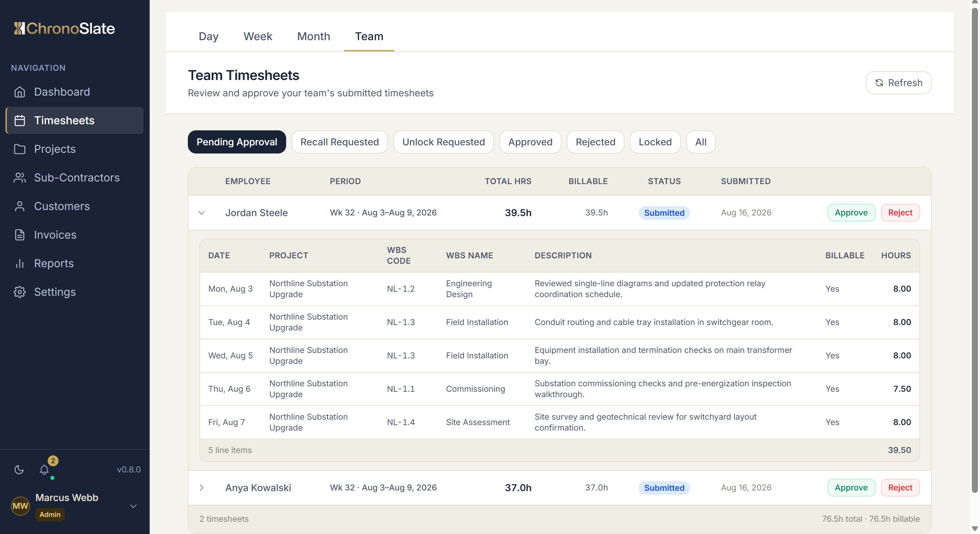Switch to the Week tab
This screenshot has width=980, height=534.
click(258, 36)
